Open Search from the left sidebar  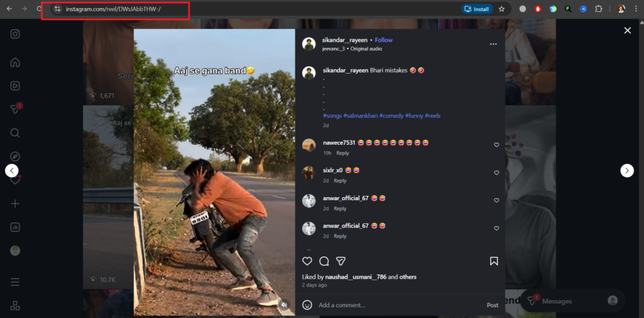(15, 133)
